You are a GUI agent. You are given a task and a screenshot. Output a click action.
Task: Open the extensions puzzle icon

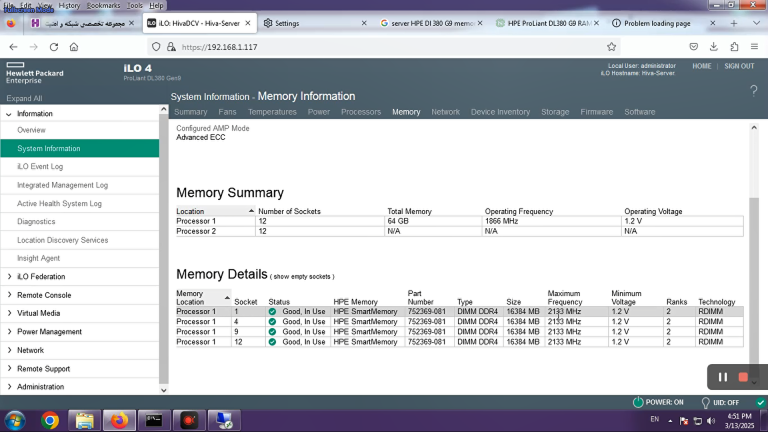point(734,47)
